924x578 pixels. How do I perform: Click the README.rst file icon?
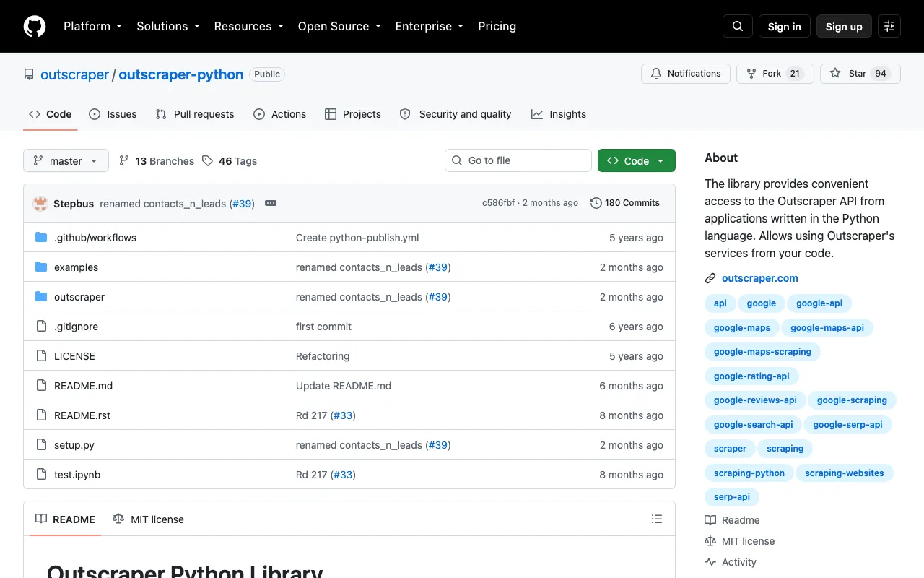click(41, 415)
